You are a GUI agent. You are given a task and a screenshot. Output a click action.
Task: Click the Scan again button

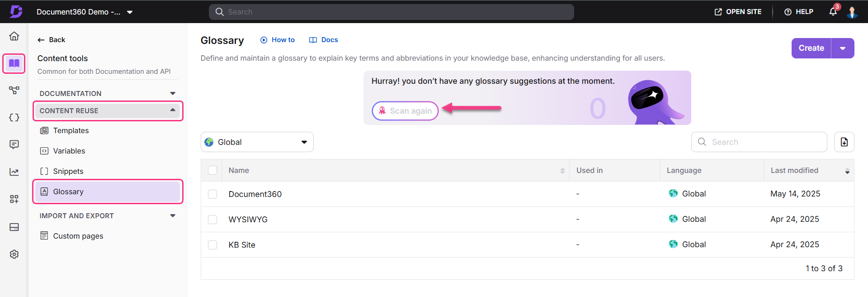pos(405,111)
